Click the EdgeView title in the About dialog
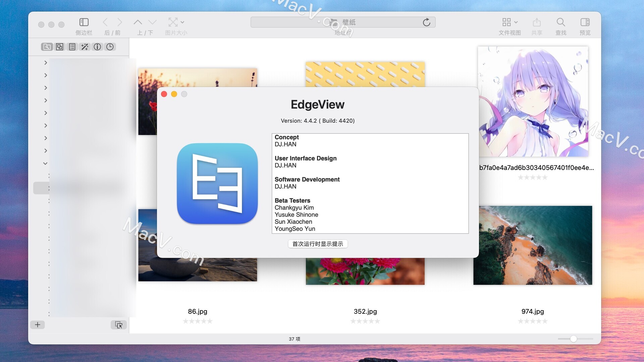The width and height of the screenshot is (644, 362). pyautogui.click(x=318, y=105)
